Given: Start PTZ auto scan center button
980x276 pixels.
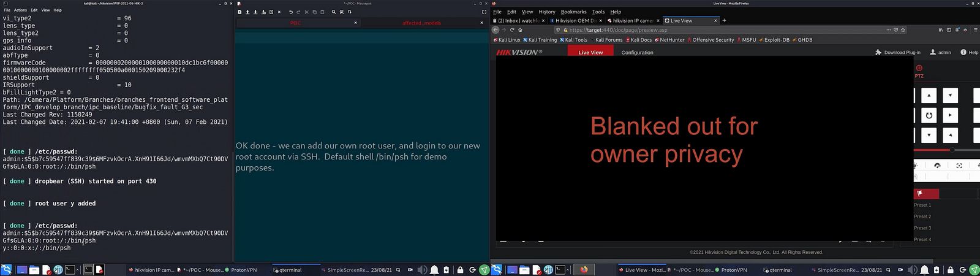Looking at the screenshot, I should click(929, 115).
